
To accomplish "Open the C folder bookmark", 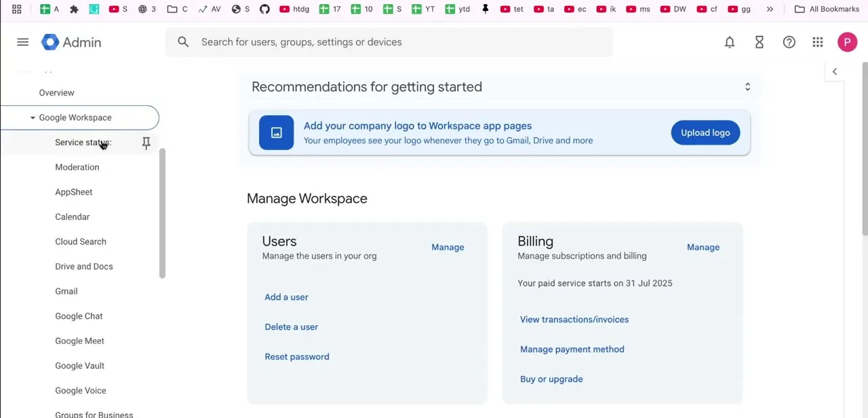I will coord(178,9).
